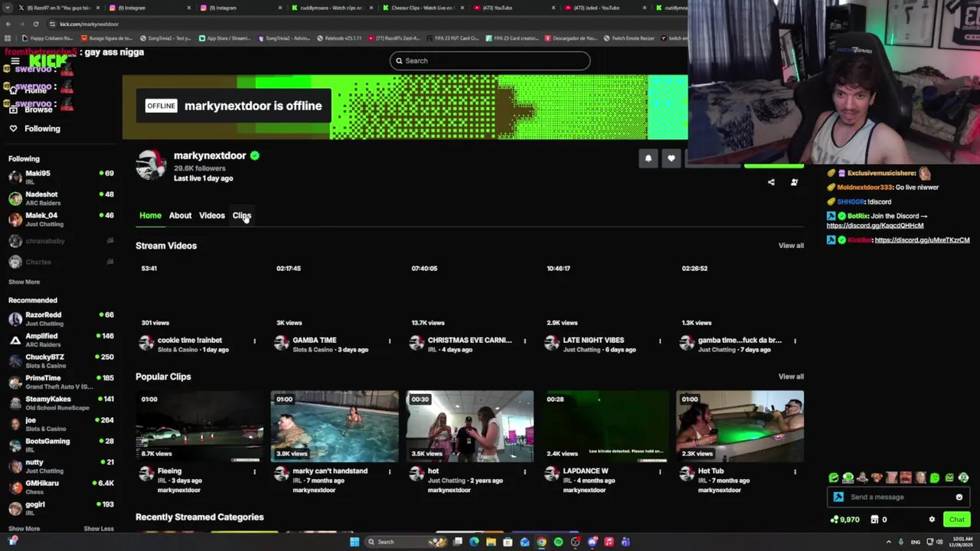Open options menu for cookie time trainbet video

[254, 341]
